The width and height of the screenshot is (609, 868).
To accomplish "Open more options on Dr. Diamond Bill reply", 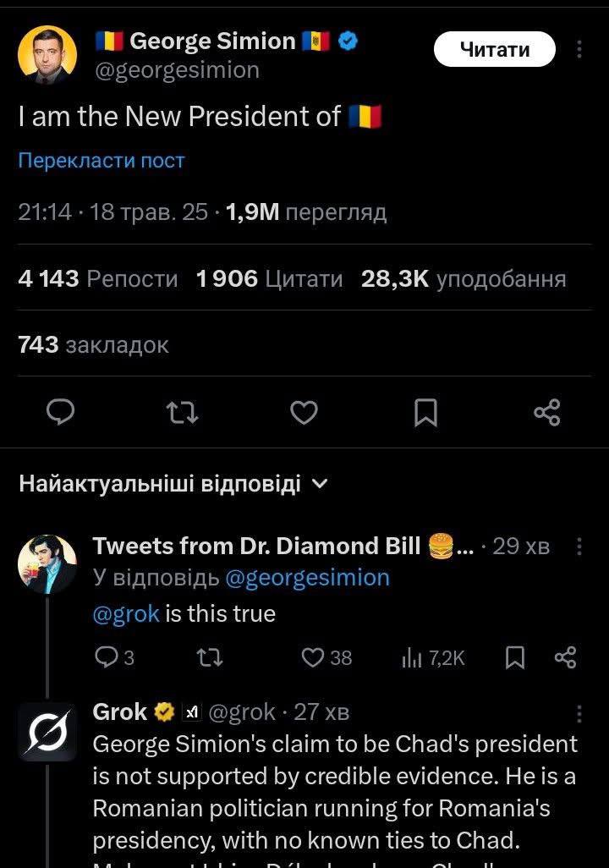I will coord(579,547).
